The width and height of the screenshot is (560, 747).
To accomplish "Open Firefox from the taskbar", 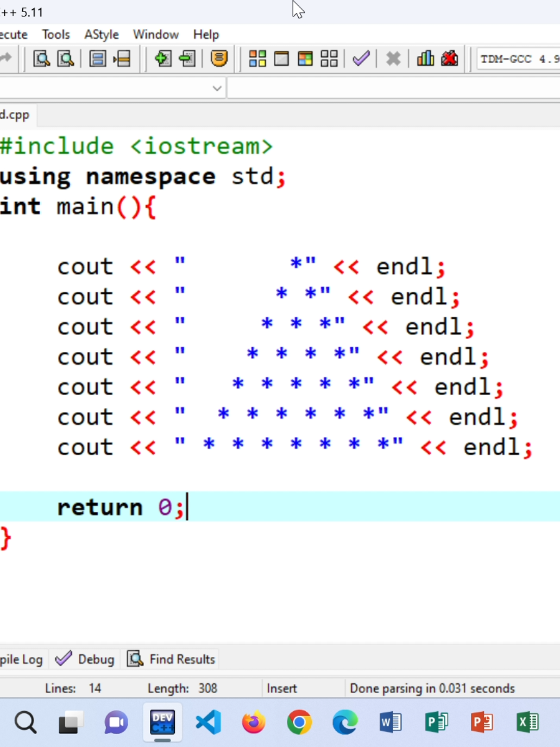I will 253,722.
